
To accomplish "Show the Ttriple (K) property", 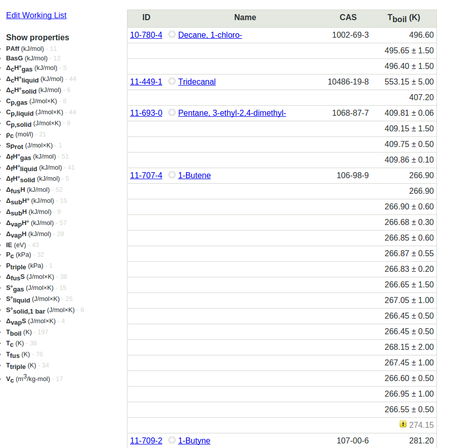I will pyautogui.click(x=21, y=366).
